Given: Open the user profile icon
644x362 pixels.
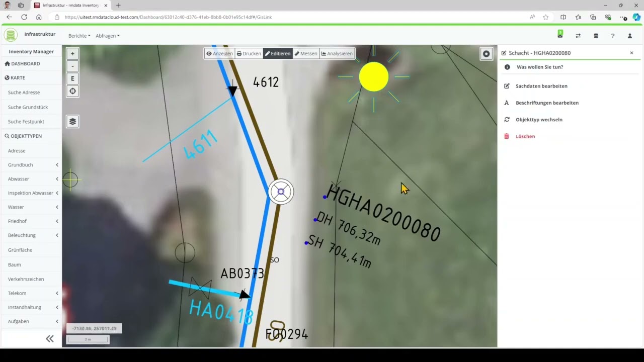Looking at the screenshot, I should [x=629, y=36].
